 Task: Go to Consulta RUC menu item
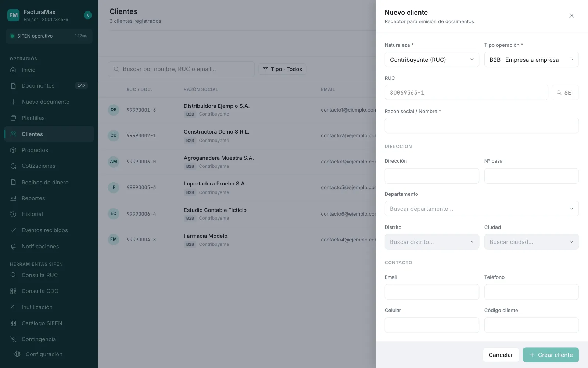[49, 275]
